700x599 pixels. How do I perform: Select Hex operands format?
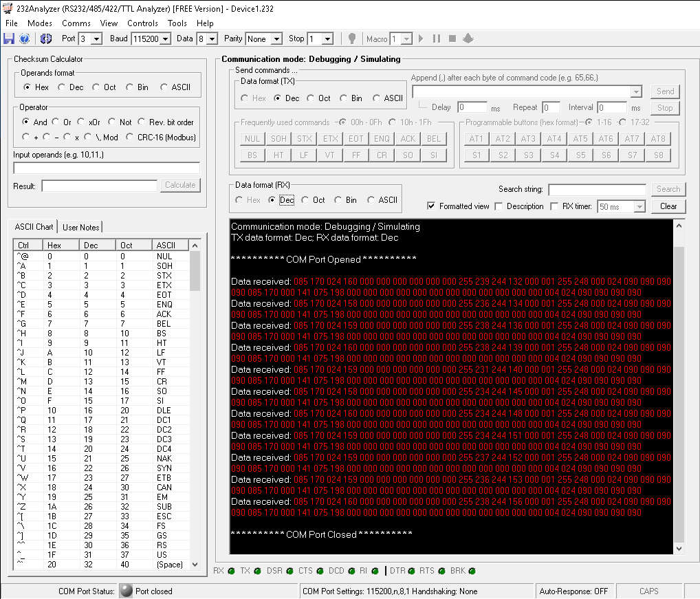click(27, 87)
